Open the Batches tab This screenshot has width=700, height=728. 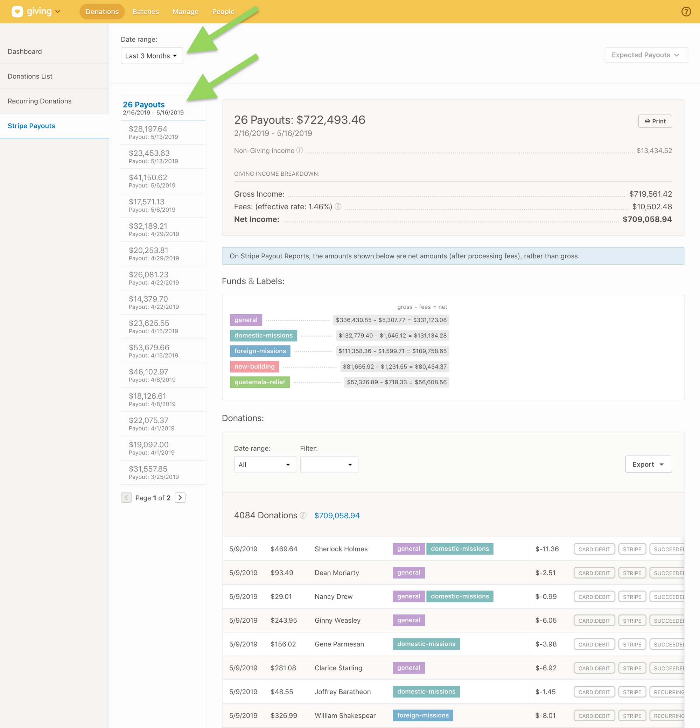pos(146,12)
